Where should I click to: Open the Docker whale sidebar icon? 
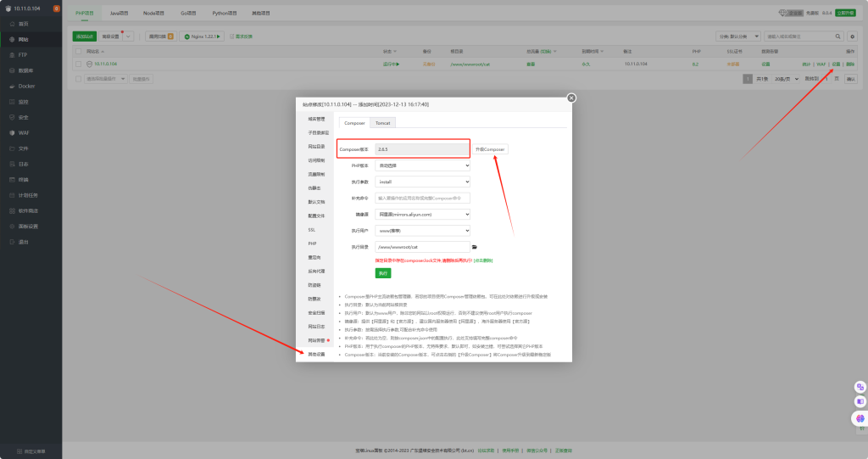12,86
